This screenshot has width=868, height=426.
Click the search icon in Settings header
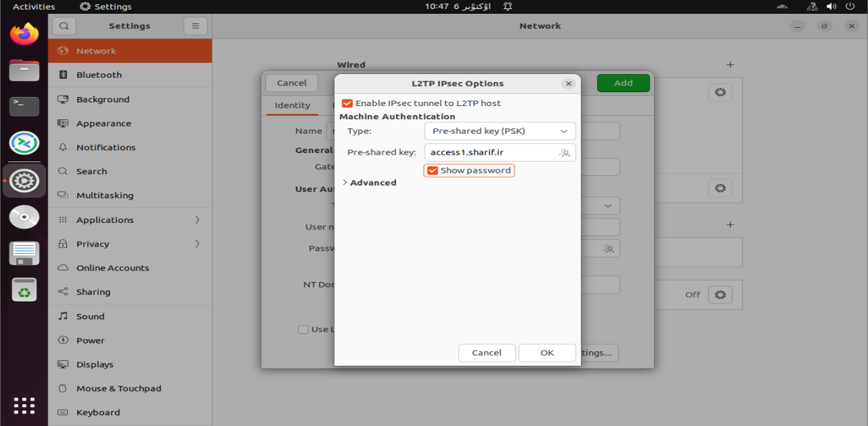click(x=64, y=26)
